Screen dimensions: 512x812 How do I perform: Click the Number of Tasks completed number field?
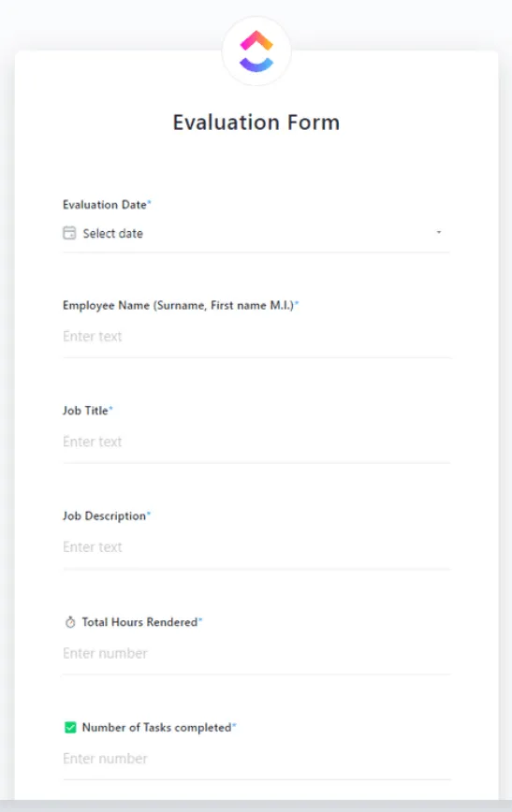pyautogui.click(x=256, y=759)
